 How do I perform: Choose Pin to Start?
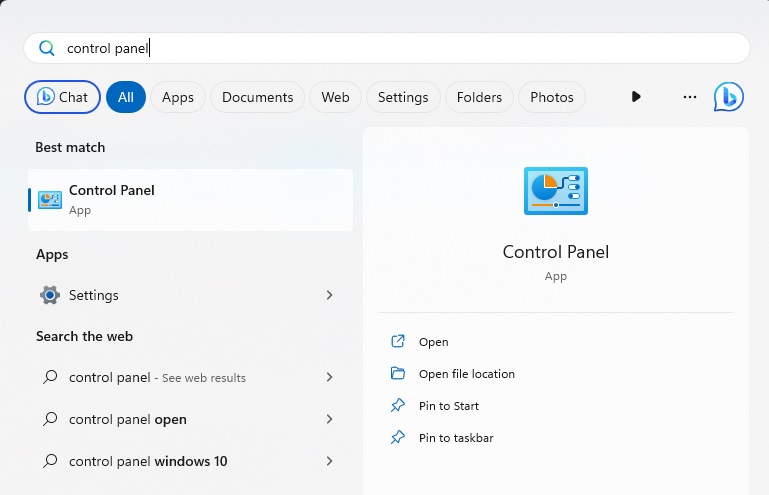click(x=449, y=406)
